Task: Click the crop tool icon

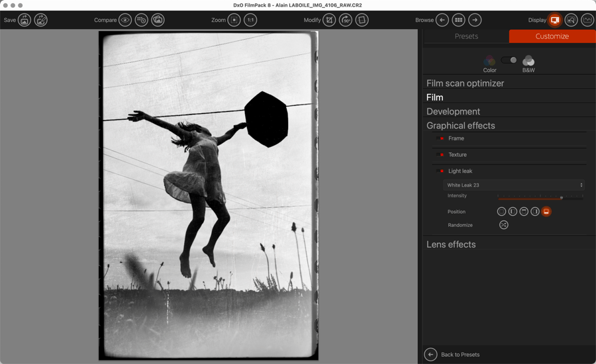Action: click(329, 20)
